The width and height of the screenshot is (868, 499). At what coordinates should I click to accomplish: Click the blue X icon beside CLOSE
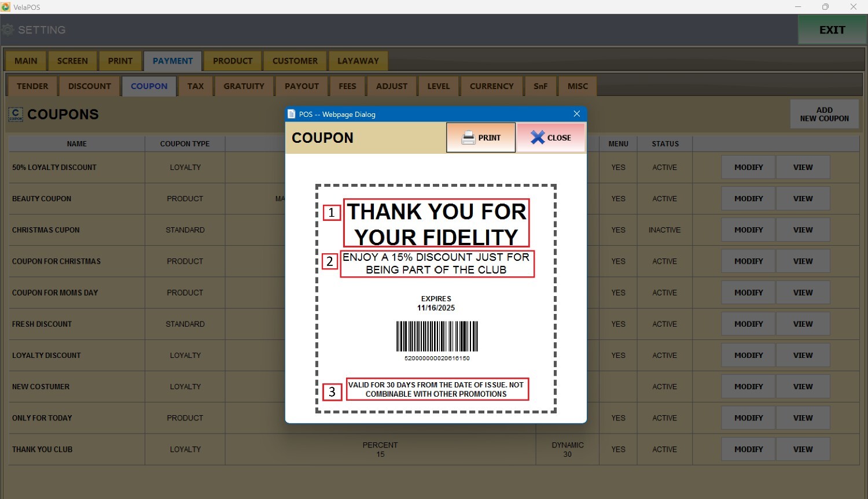point(538,138)
